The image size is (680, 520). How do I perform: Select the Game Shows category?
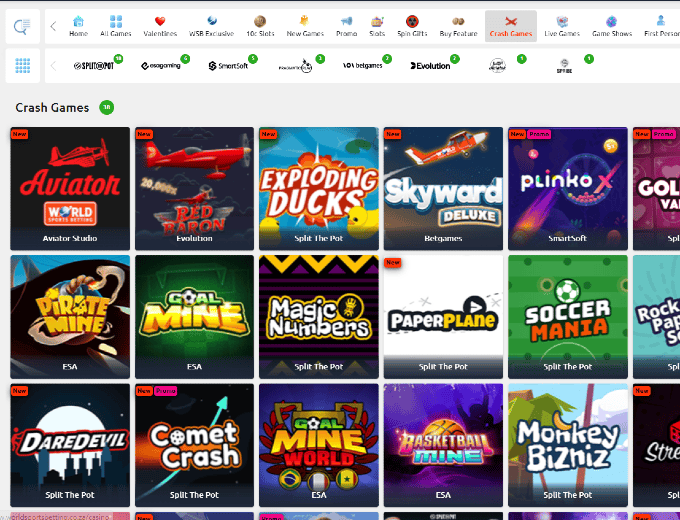click(612, 26)
